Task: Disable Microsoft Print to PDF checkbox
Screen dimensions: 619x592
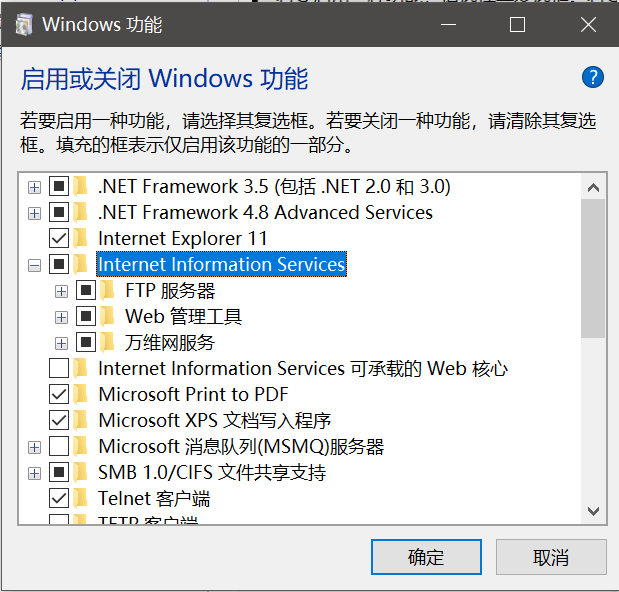Action: click(x=59, y=395)
